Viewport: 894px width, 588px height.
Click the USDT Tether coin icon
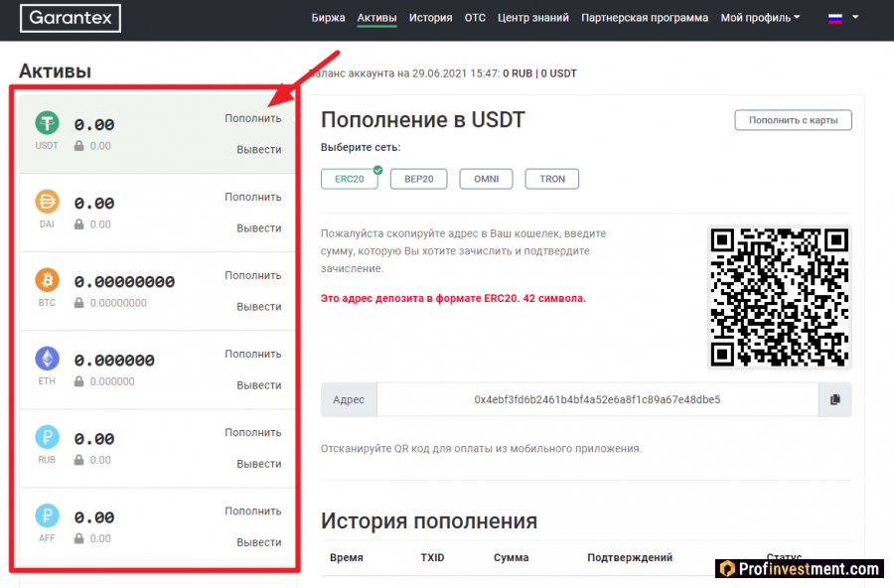(x=47, y=122)
